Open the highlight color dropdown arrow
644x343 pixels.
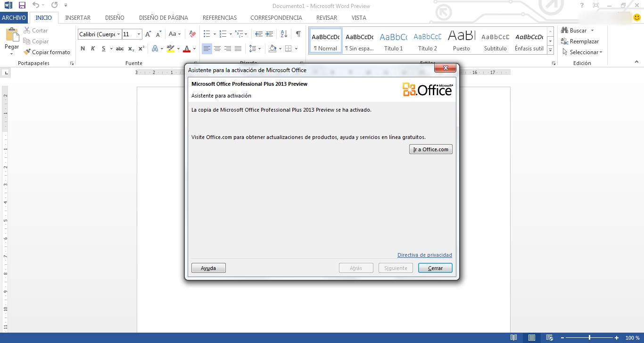click(x=179, y=49)
